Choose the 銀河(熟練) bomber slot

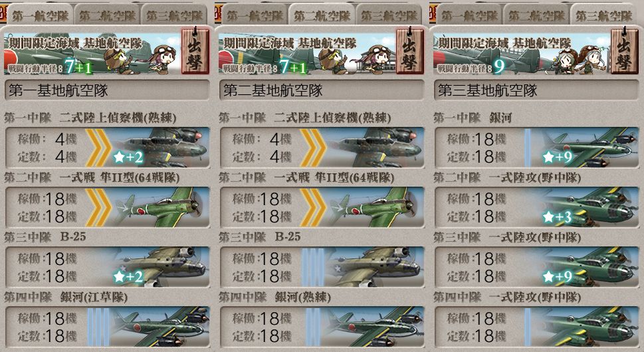pyautogui.click(x=322, y=327)
